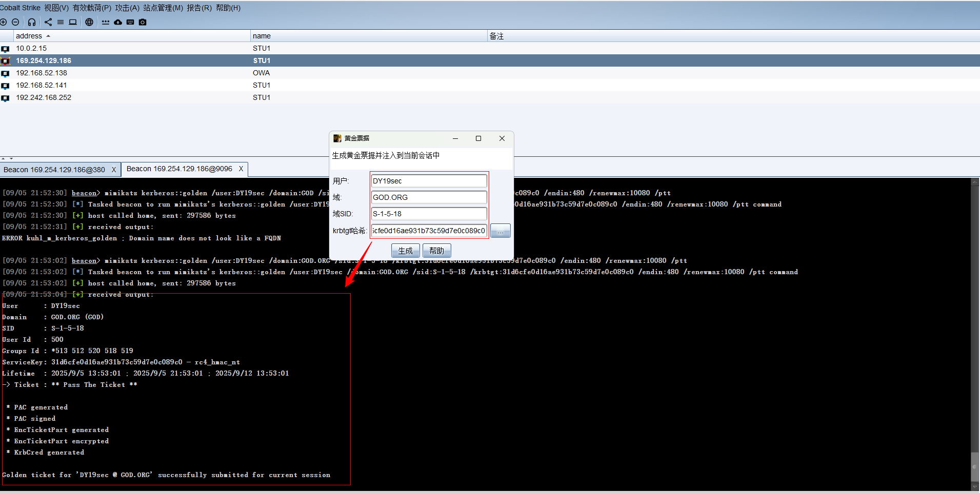This screenshot has width=980, height=493.
Task: Open credentials via the asterisks icon
Action: pos(106,22)
